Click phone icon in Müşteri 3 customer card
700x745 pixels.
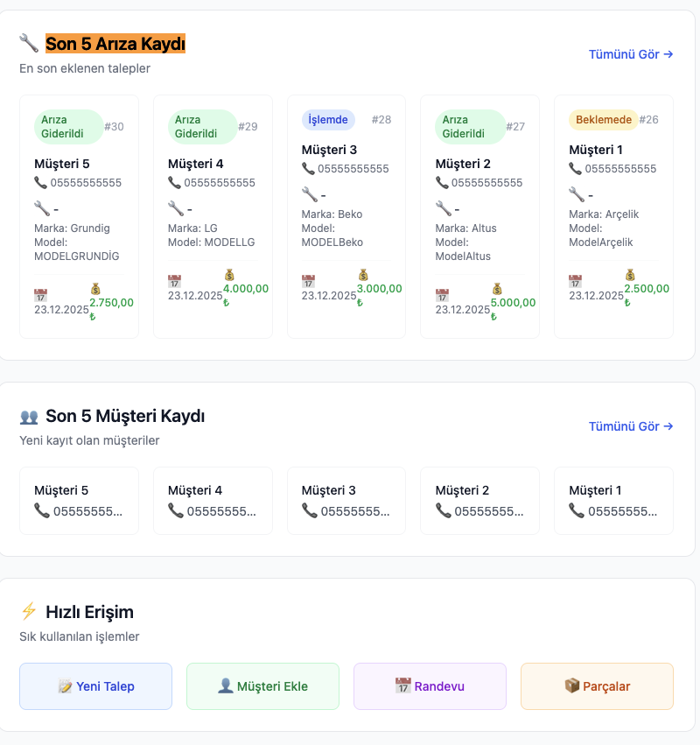[309, 510]
